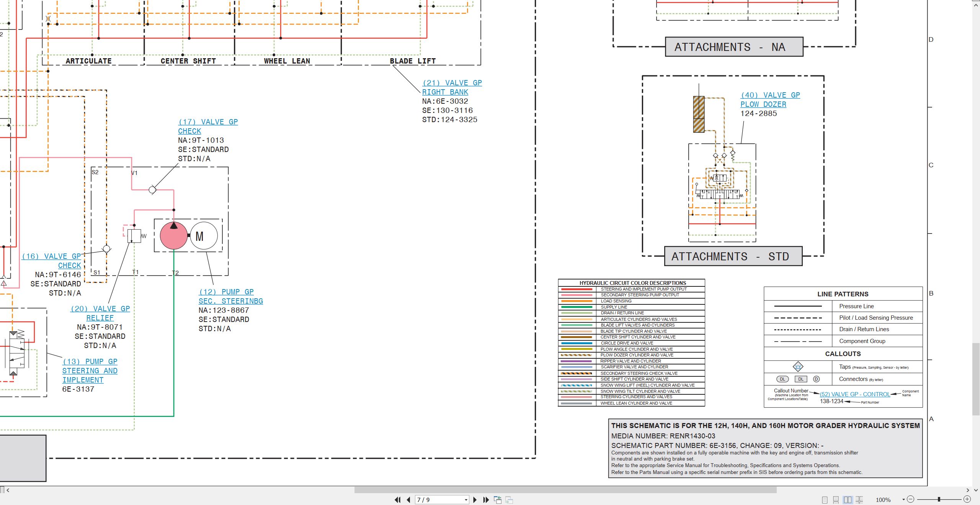This screenshot has height=505, width=980.
Task: Click part number 124-2885
Action: pyautogui.click(x=758, y=113)
